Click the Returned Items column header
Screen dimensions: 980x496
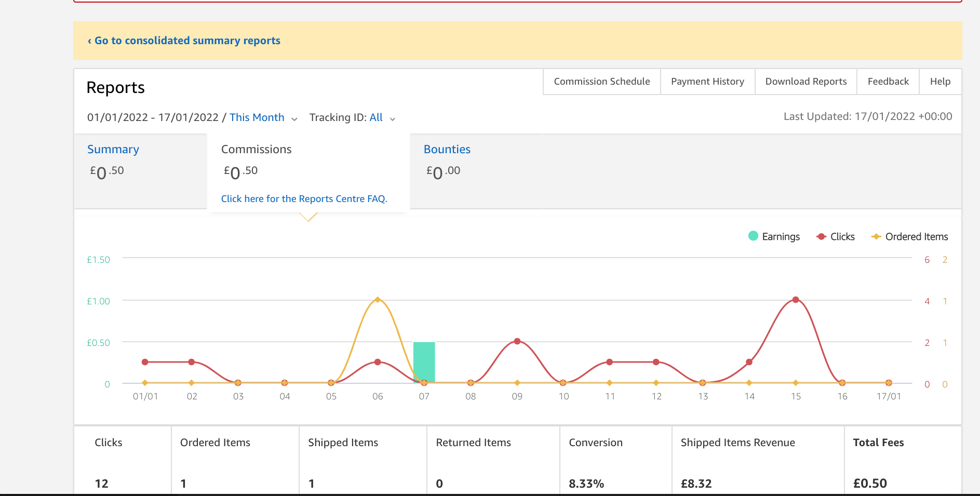pos(473,443)
